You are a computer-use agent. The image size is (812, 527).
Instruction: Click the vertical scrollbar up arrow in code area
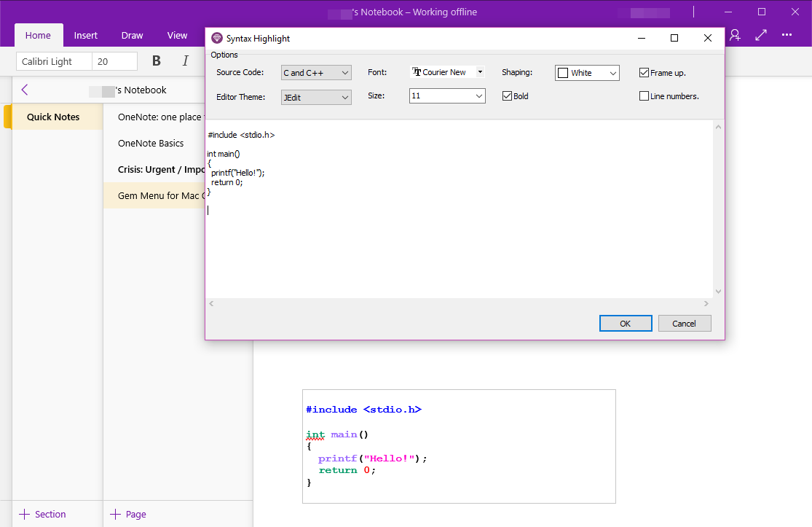pos(718,127)
